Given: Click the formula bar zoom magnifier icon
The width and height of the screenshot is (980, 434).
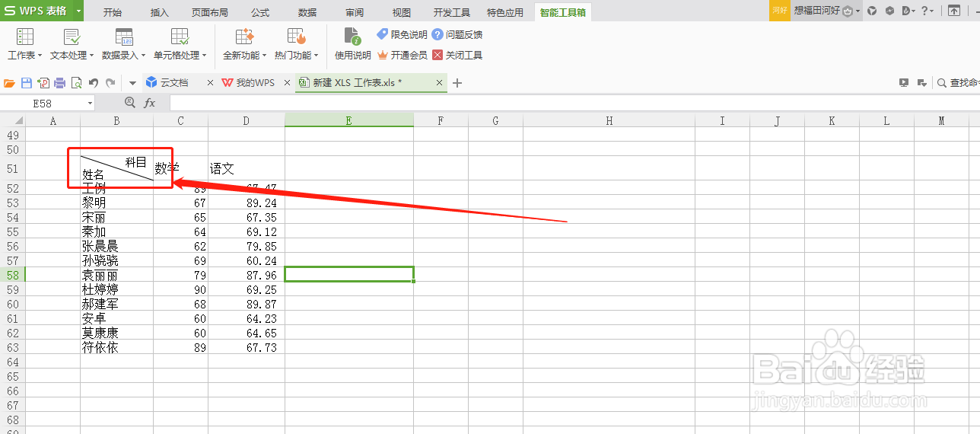Looking at the screenshot, I should coord(129,103).
